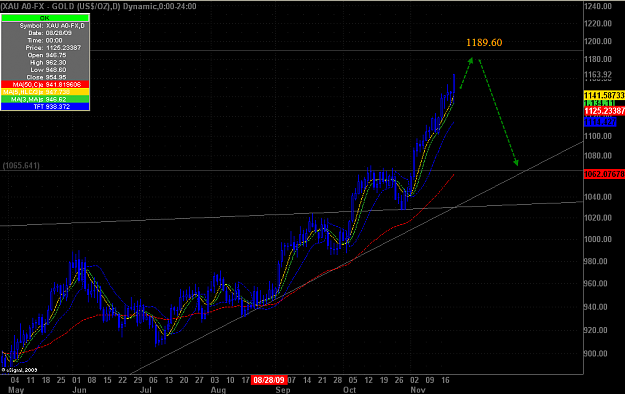Image resolution: width=625 pixels, height=394 pixels.
Task: Click the 960.00 price axis label
Action: (x=596, y=284)
